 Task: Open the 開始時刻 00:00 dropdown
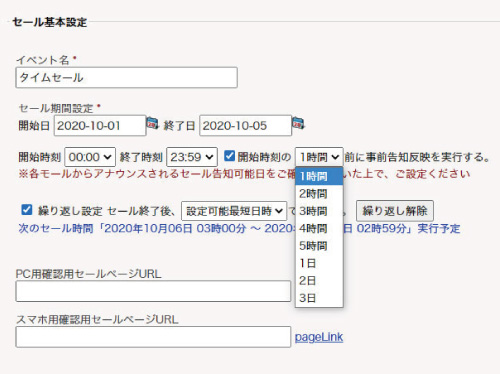coord(90,157)
